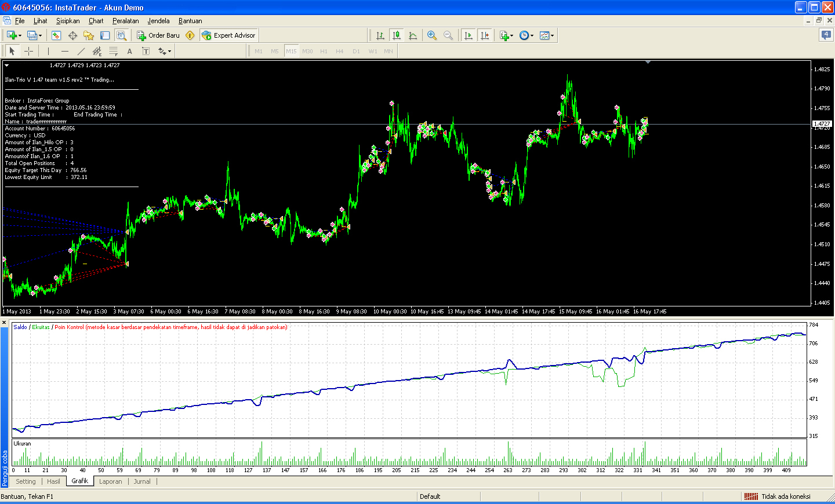
Task: Select the crosshair tool
Action: [x=28, y=51]
